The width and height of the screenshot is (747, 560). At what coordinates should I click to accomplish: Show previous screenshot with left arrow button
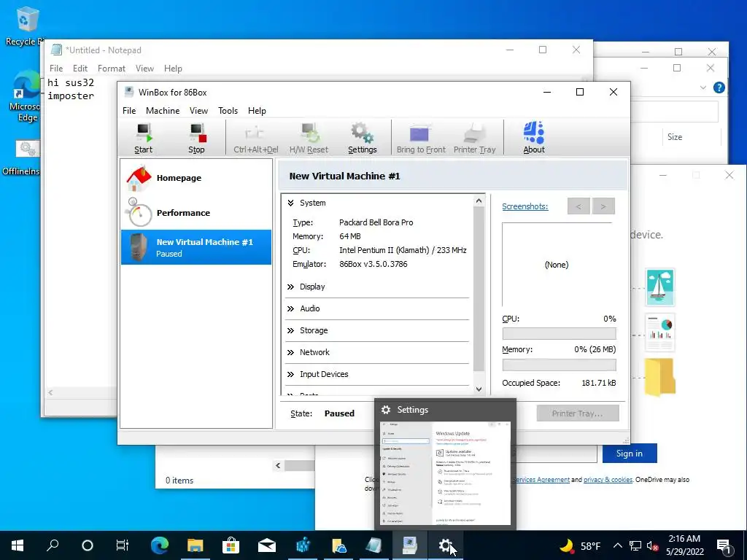pyautogui.click(x=578, y=206)
